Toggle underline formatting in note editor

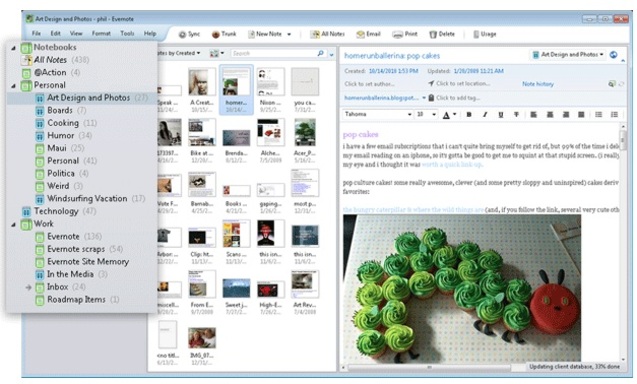pyautogui.click(x=500, y=115)
